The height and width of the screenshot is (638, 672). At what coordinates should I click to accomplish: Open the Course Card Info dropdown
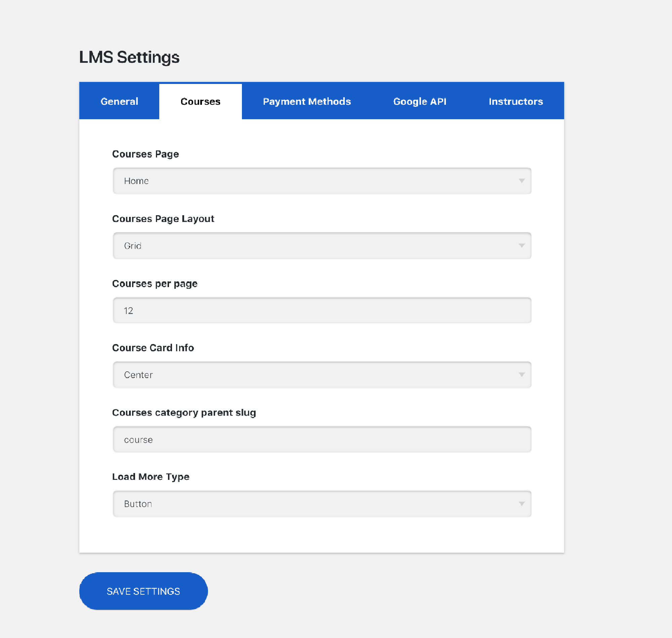point(322,375)
